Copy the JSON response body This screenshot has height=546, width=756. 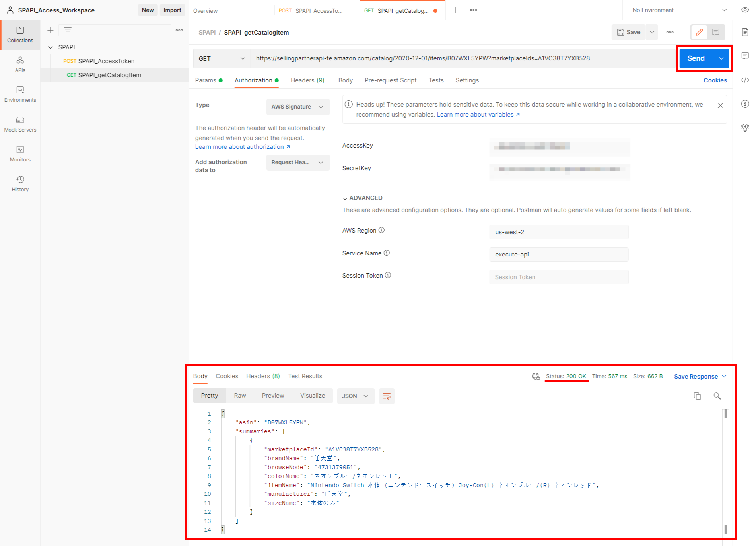click(697, 396)
